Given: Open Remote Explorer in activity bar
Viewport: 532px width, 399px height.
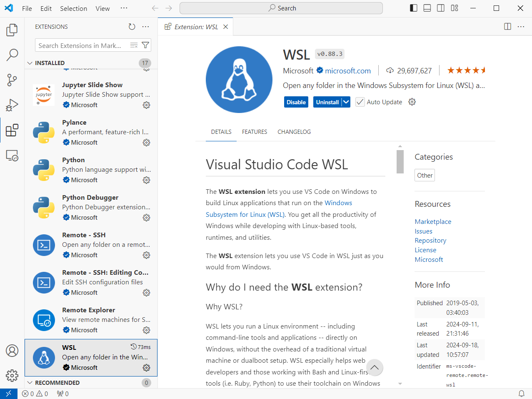Looking at the screenshot, I should point(12,156).
